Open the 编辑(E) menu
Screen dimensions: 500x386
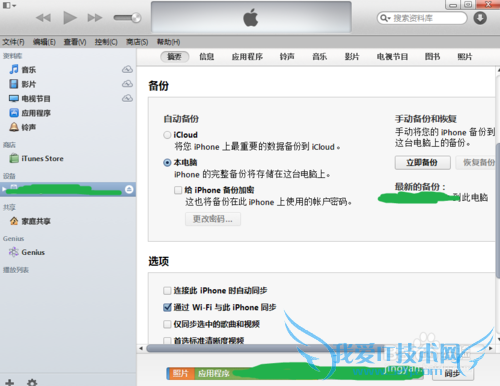point(44,42)
